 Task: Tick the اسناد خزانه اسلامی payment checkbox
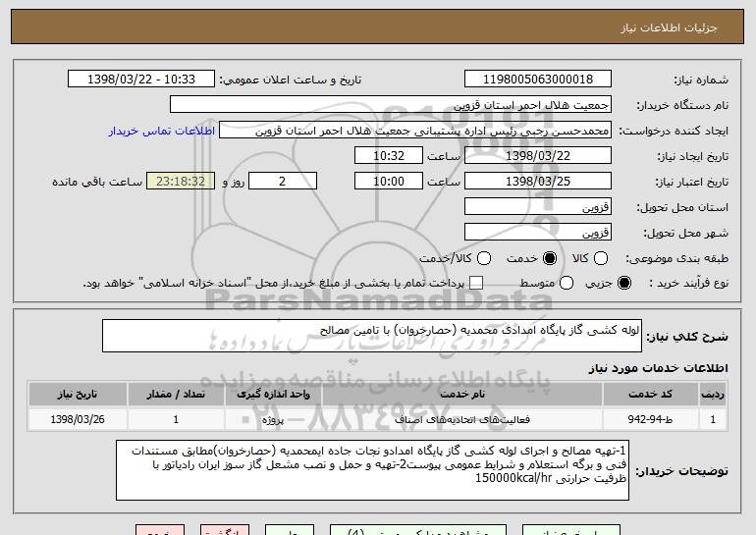tap(476, 283)
